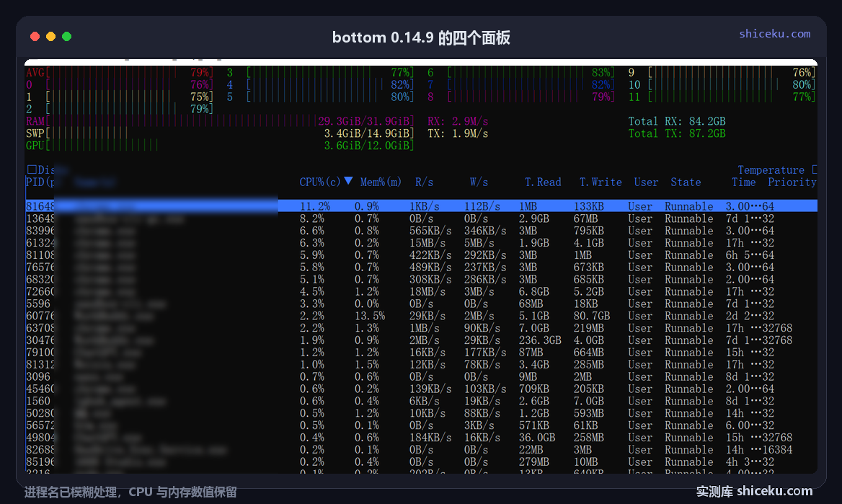The image size is (842, 504).
Task: Select the swap value 3.4GiB/14.9GiB
Action: (x=368, y=133)
